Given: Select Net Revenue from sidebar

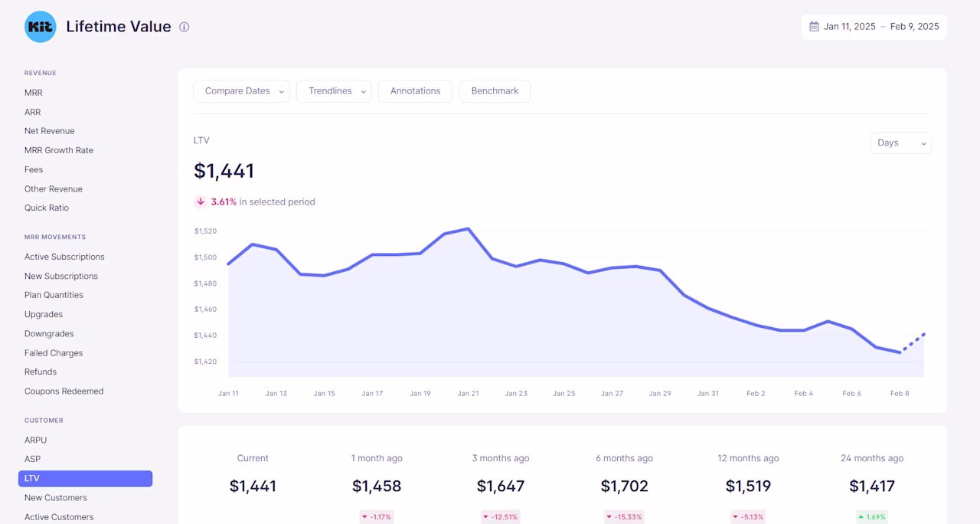Looking at the screenshot, I should click(50, 131).
